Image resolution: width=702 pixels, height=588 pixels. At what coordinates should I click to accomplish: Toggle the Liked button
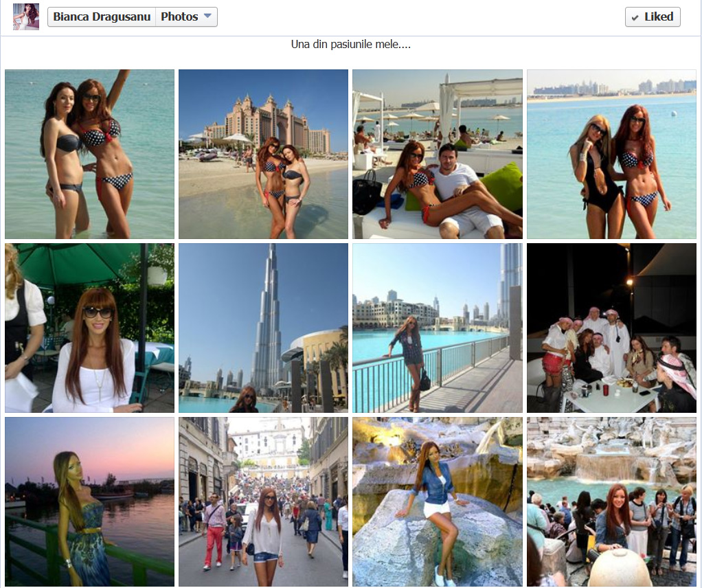pos(652,17)
